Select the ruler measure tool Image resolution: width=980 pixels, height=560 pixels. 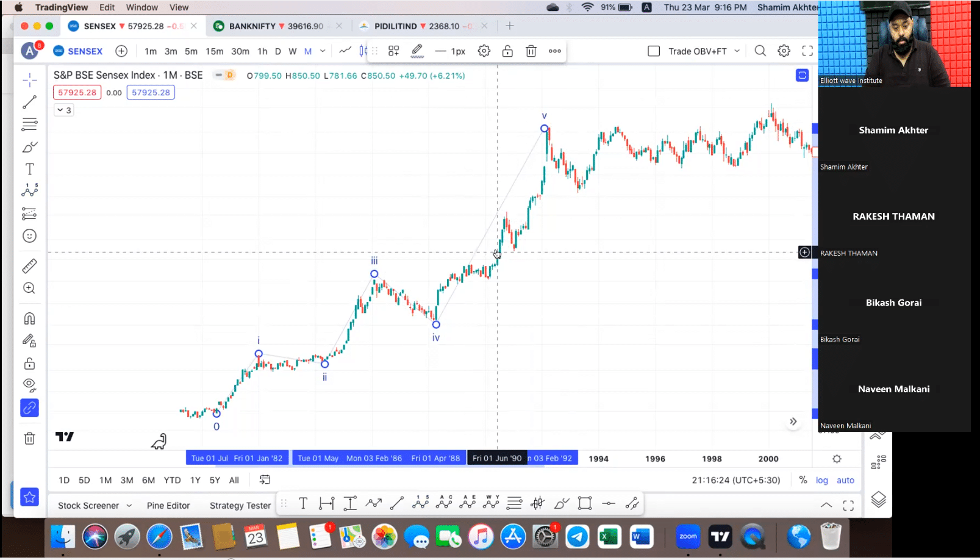click(29, 266)
